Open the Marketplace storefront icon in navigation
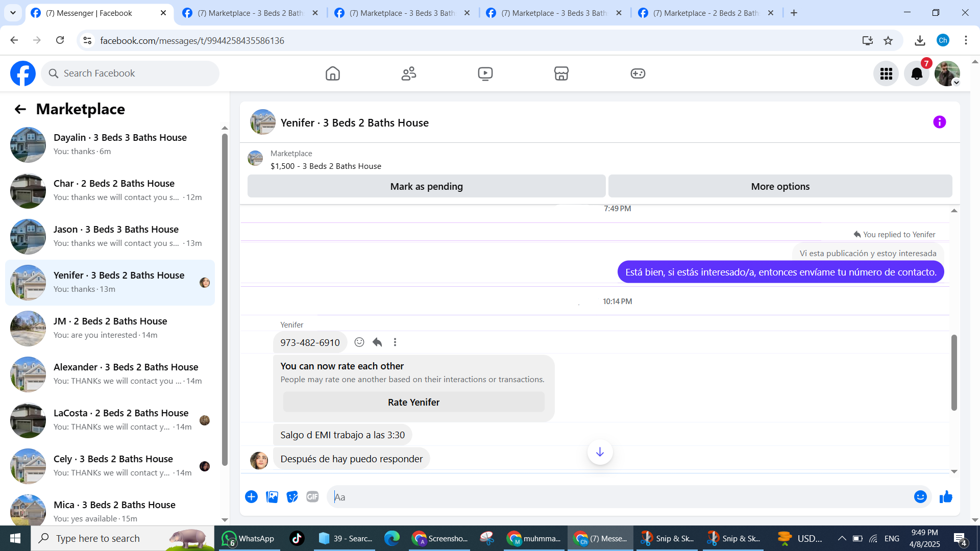 pos(561,73)
